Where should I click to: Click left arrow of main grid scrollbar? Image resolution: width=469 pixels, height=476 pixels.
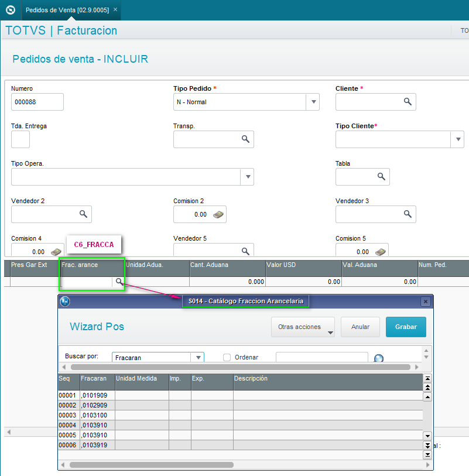coord(9,432)
